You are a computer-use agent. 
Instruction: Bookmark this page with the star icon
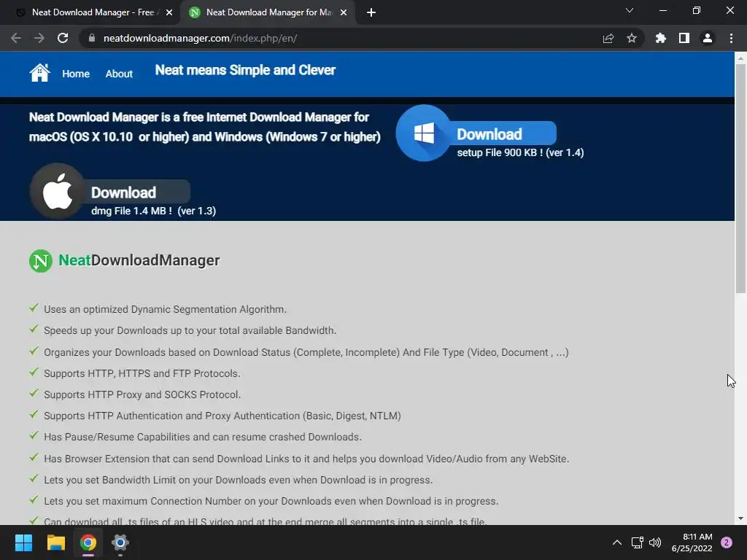click(631, 38)
